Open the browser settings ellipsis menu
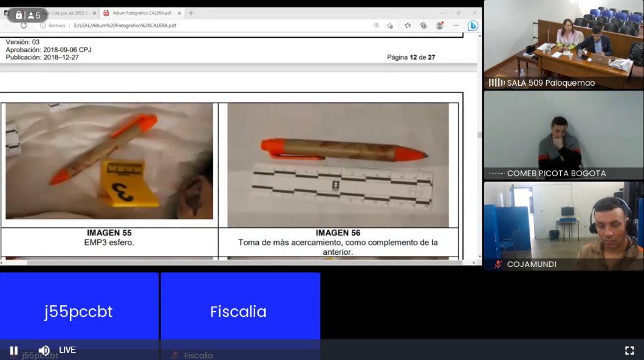 tap(456, 26)
